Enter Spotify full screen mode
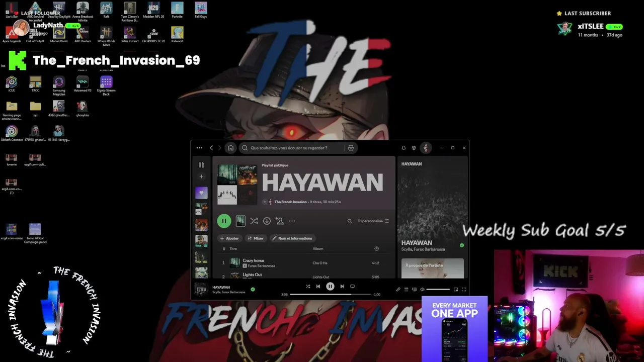This screenshot has width=644, height=362. pos(464,290)
